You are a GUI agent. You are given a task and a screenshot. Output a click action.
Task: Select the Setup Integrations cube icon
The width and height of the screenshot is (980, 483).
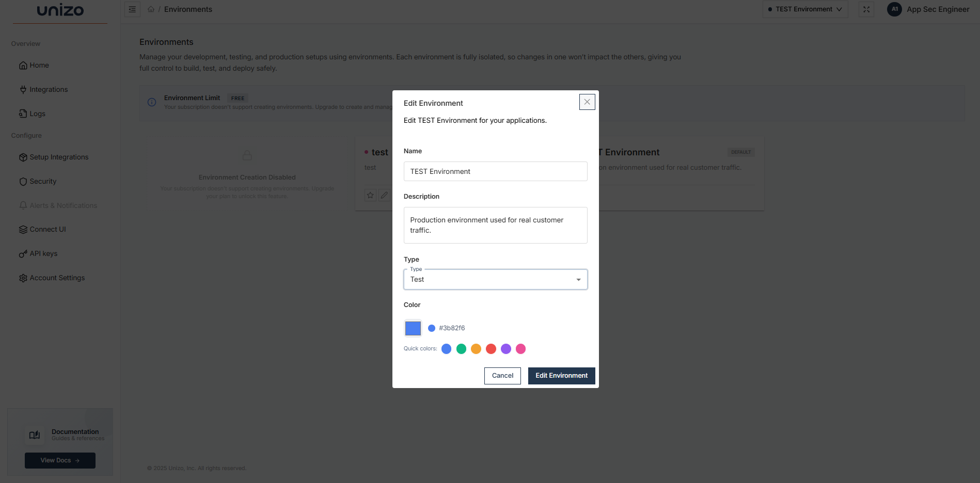coord(23,157)
